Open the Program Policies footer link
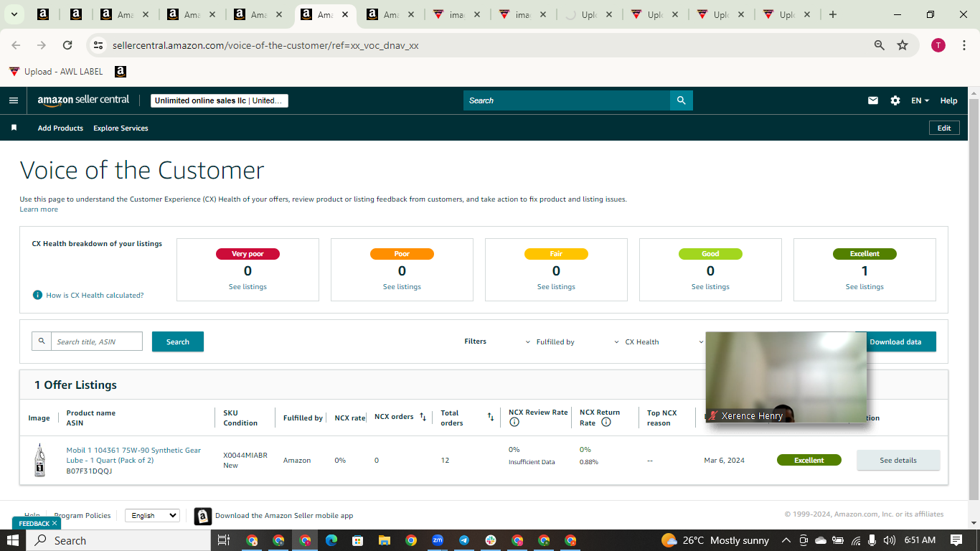 pos(83,515)
